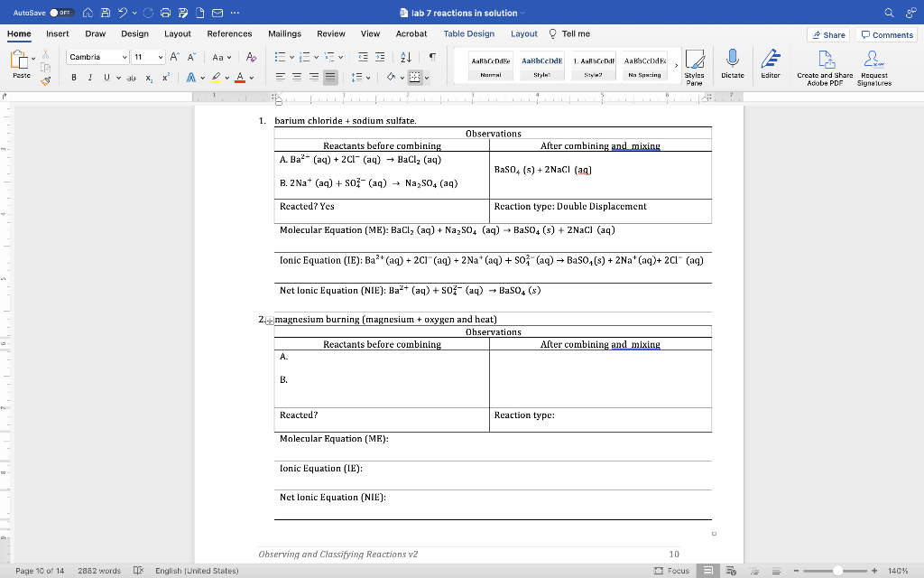Click Create and Share Adobe PDF

coord(825,68)
